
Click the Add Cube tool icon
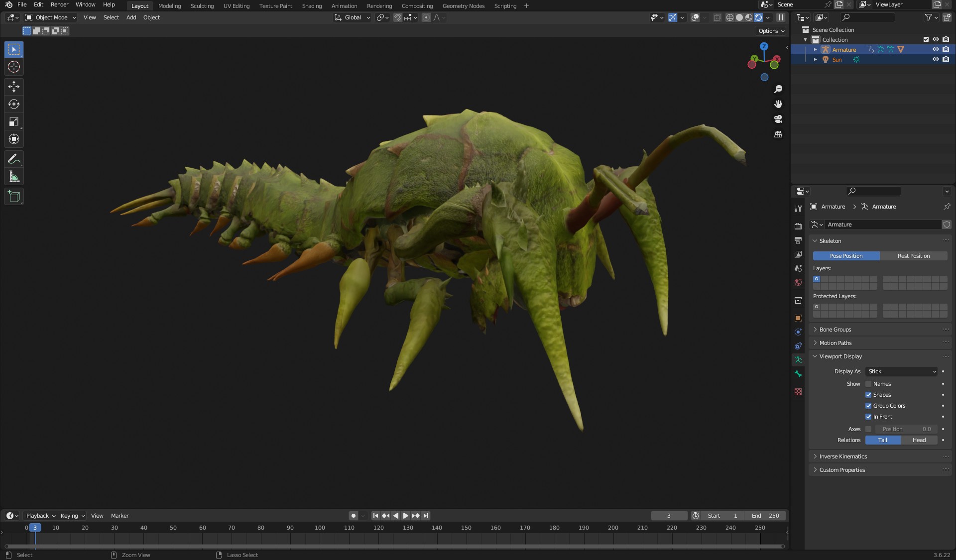point(14,197)
